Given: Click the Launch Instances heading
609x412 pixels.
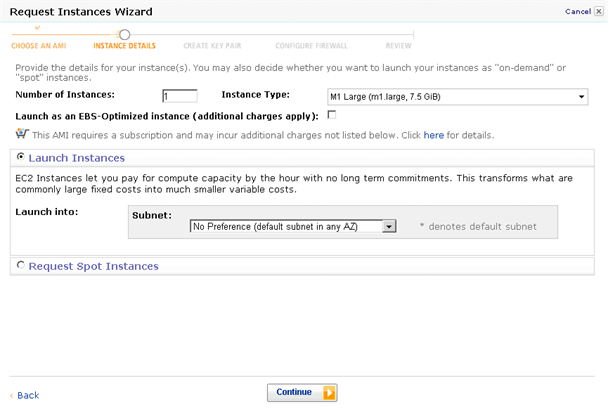Looking at the screenshot, I should 77,158.
